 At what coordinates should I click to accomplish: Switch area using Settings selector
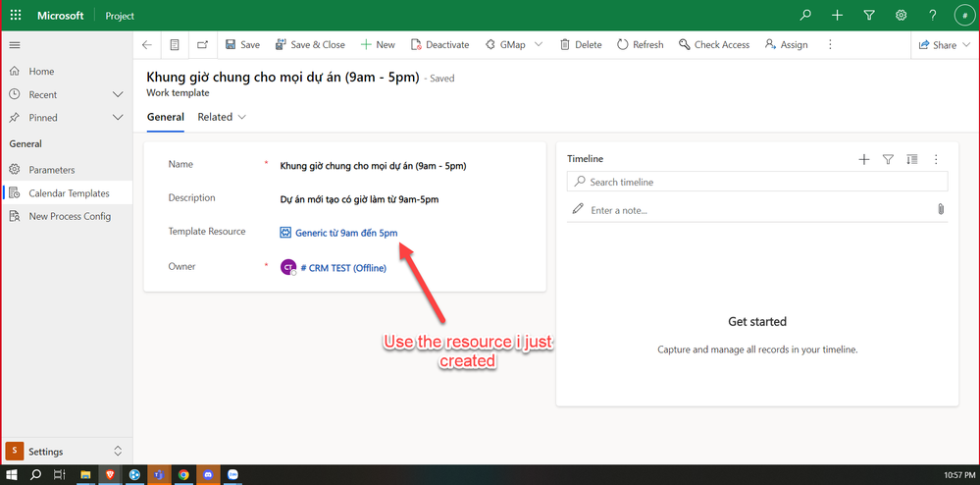(67, 452)
